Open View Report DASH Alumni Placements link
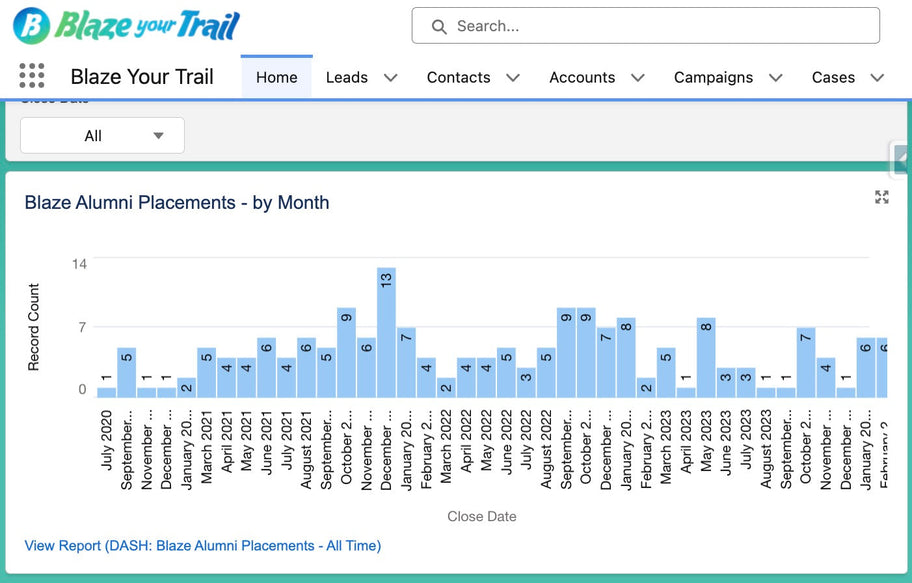The height and width of the screenshot is (583, 912). click(203, 546)
